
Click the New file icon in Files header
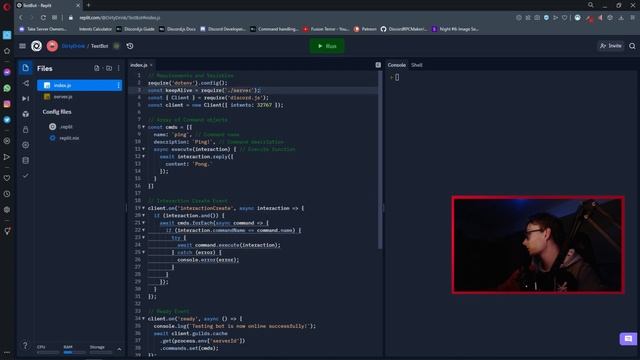tap(97, 68)
